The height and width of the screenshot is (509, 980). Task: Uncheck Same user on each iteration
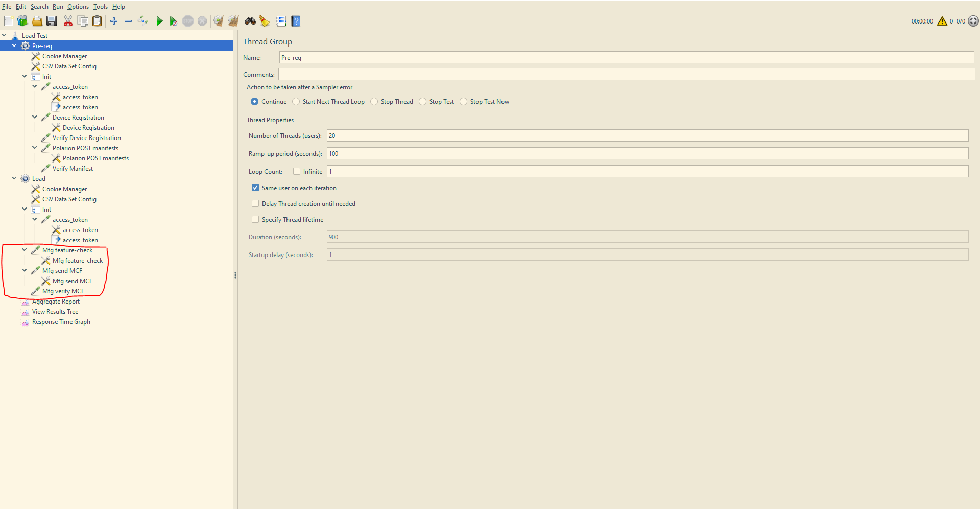255,188
